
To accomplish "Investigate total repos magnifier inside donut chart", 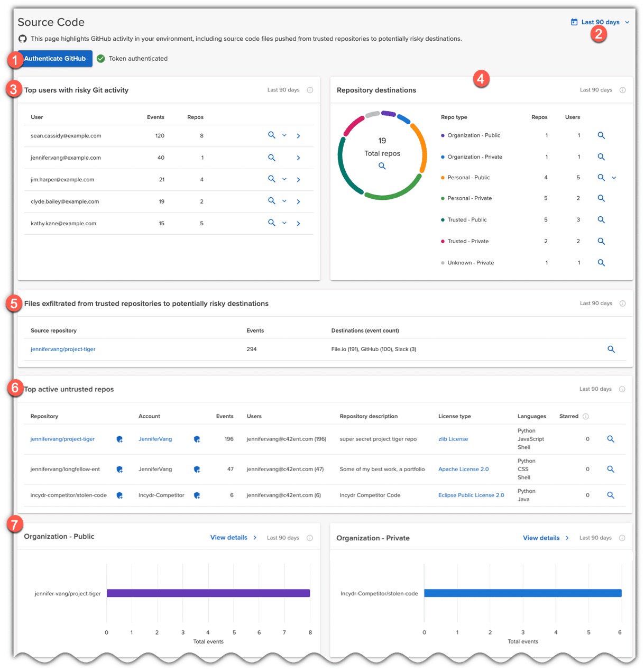I will [x=382, y=166].
